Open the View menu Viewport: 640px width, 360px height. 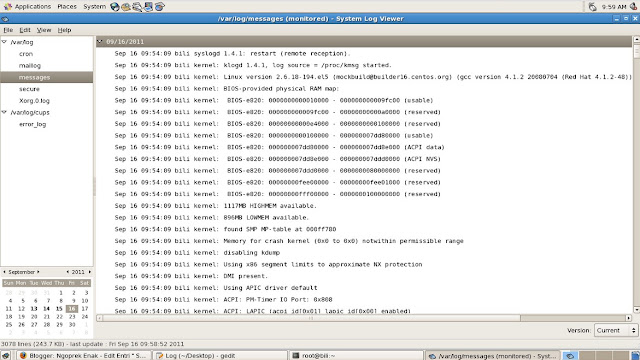tap(44, 30)
